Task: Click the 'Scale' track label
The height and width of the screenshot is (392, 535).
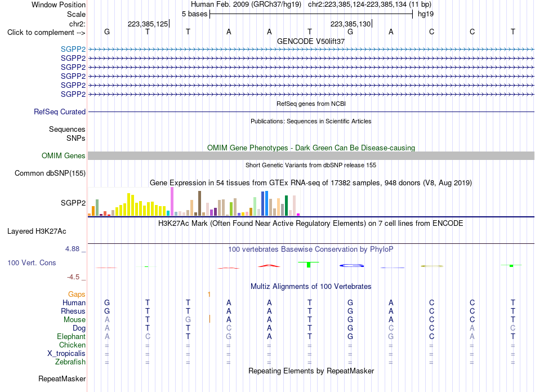Action: (x=76, y=14)
